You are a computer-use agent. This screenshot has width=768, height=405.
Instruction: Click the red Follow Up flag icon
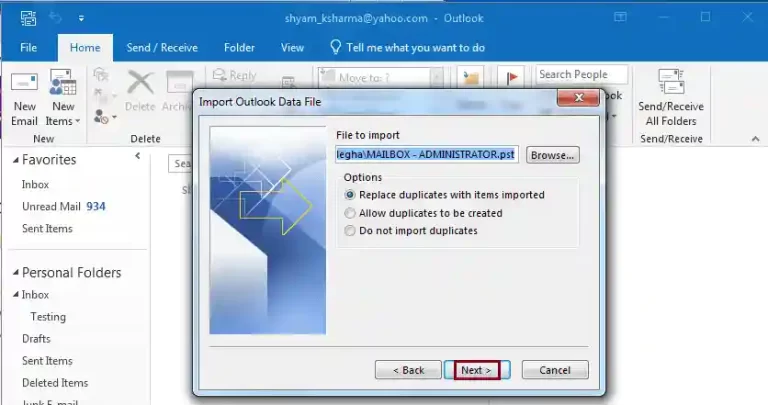(512, 77)
